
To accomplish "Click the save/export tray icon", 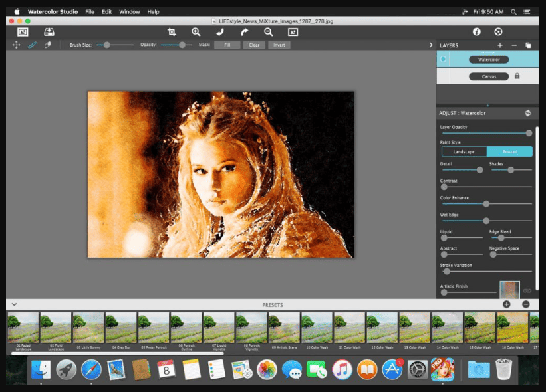I will tap(49, 32).
